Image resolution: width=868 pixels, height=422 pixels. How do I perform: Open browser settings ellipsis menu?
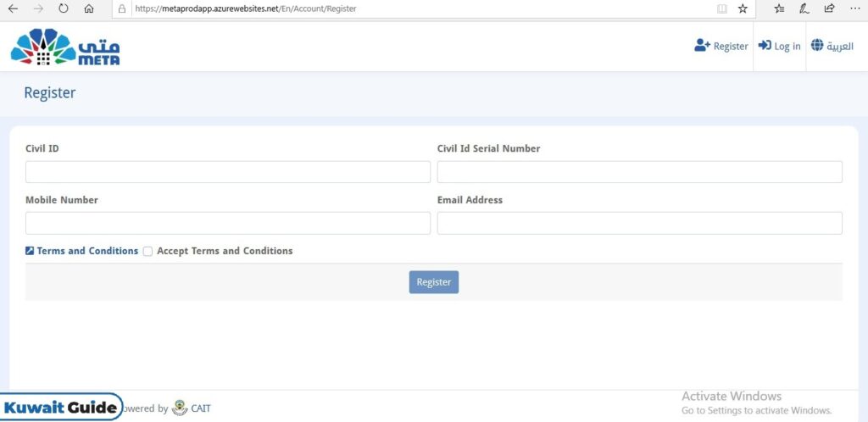coord(854,8)
